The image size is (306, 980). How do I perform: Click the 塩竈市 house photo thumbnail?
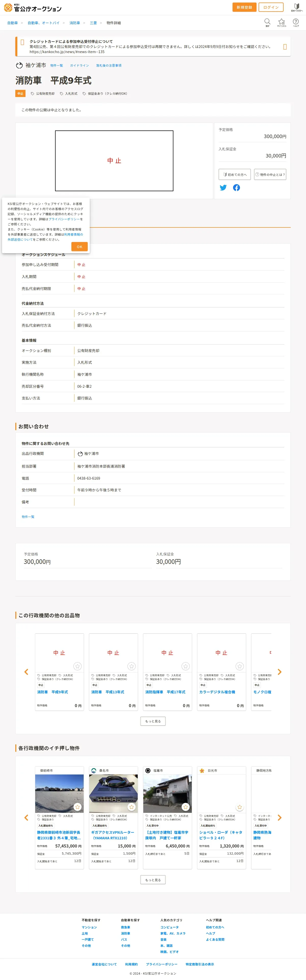(x=167, y=793)
